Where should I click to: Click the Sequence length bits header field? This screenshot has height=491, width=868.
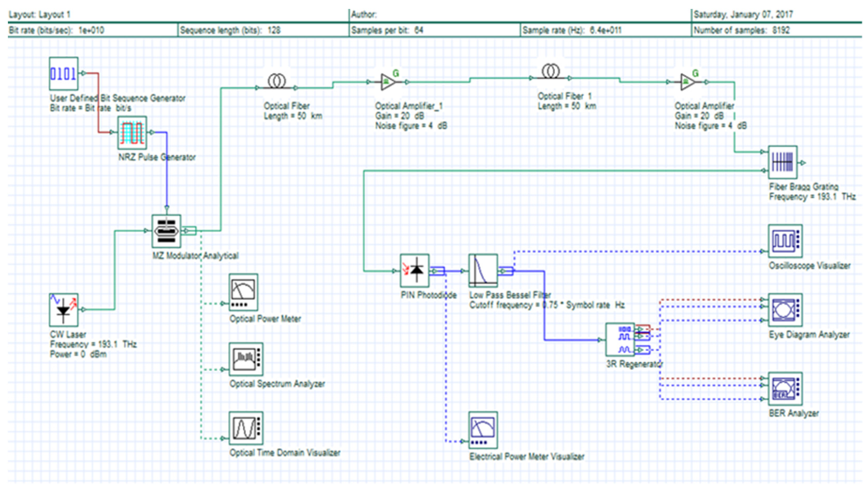tap(230, 30)
